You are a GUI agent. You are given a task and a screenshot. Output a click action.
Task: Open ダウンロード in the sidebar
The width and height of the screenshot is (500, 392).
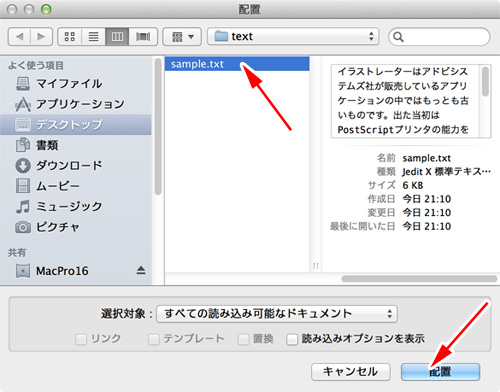[75, 165]
